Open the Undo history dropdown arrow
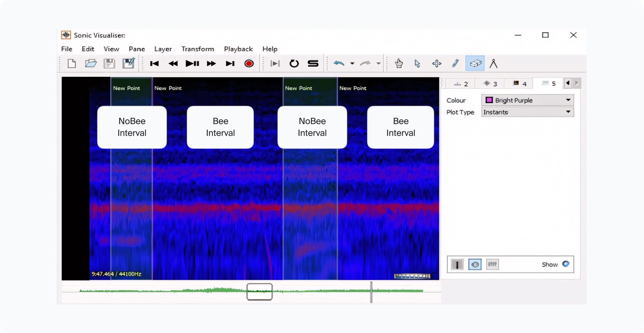Viewport: 644px width, 333px height. [352, 64]
